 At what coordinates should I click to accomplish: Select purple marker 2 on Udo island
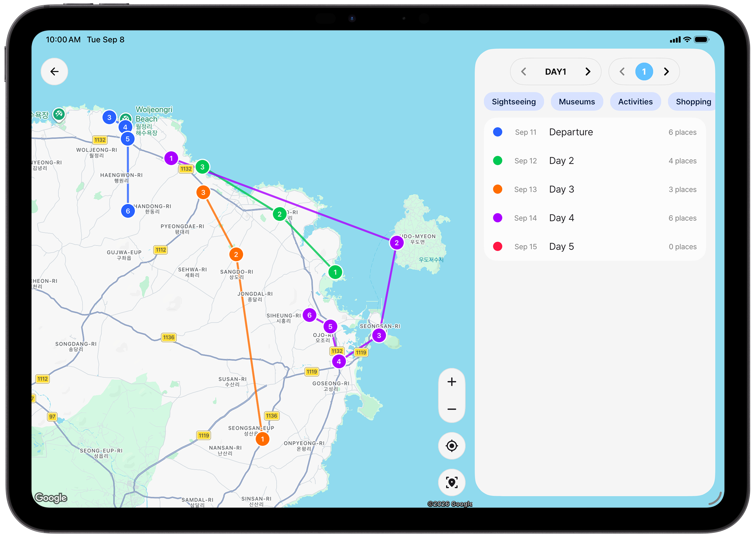click(x=396, y=243)
